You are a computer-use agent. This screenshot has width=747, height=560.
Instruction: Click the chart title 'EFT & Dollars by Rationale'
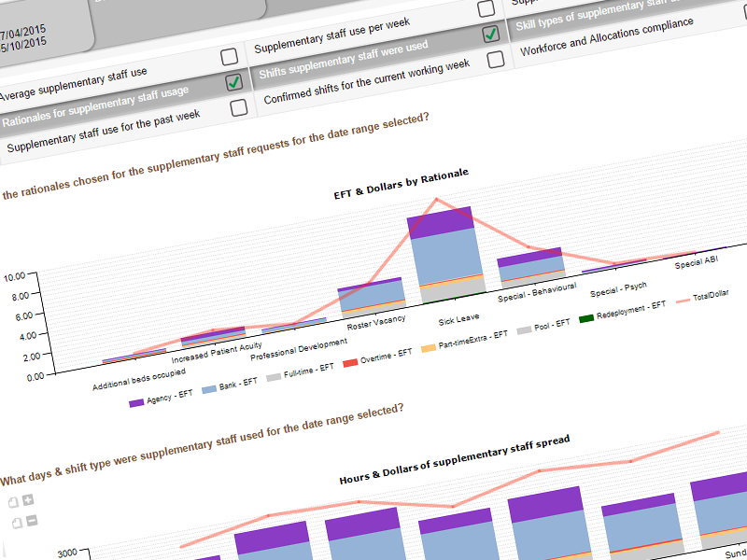402,184
